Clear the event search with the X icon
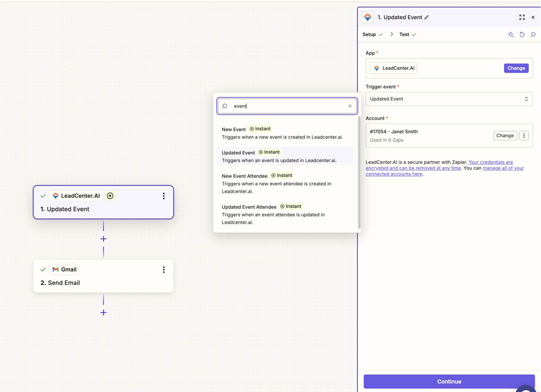 point(350,106)
